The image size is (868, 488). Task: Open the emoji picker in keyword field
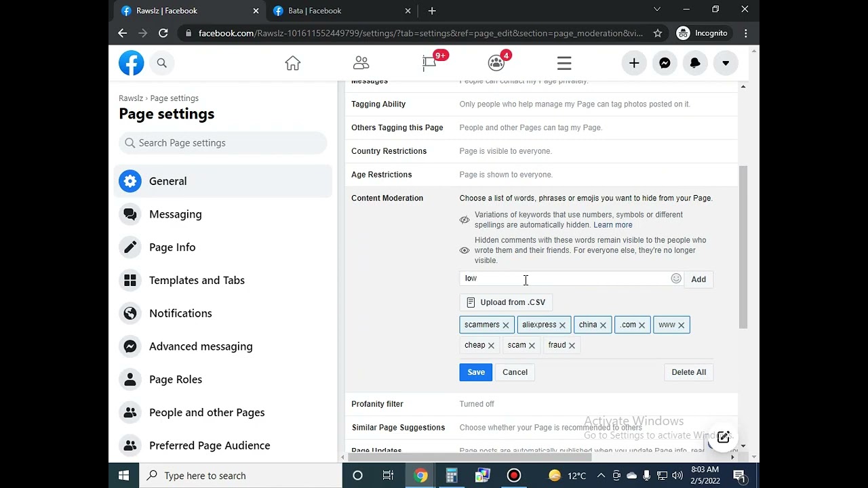coord(676,279)
